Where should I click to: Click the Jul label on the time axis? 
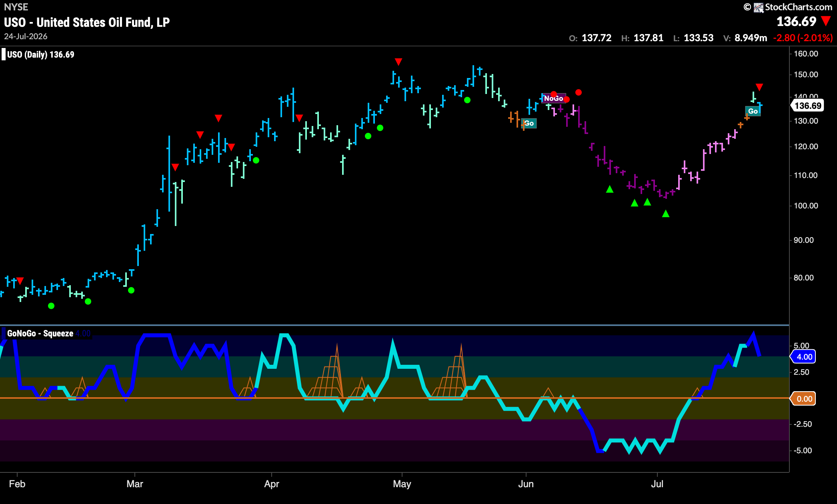pyautogui.click(x=657, y=484)
